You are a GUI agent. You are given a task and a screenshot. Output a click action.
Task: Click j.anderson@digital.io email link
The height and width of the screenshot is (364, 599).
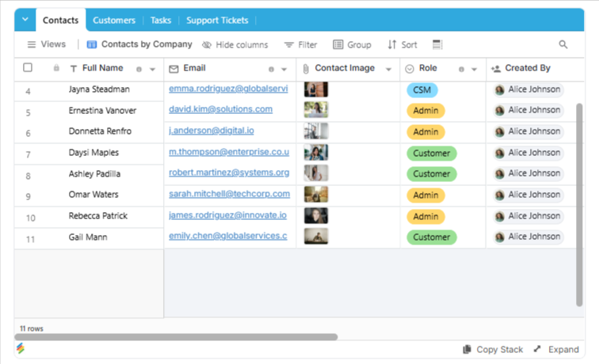coord(212,131)
